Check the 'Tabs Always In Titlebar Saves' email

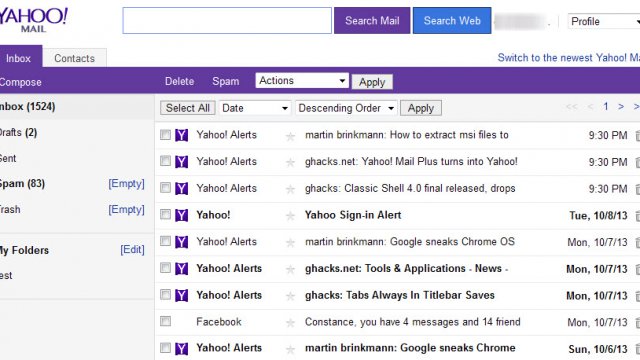pos(165,294)
